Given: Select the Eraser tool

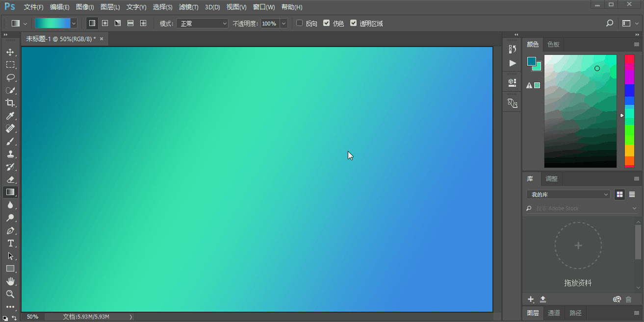Looking at the screenshot, I should tap(10, 179).
